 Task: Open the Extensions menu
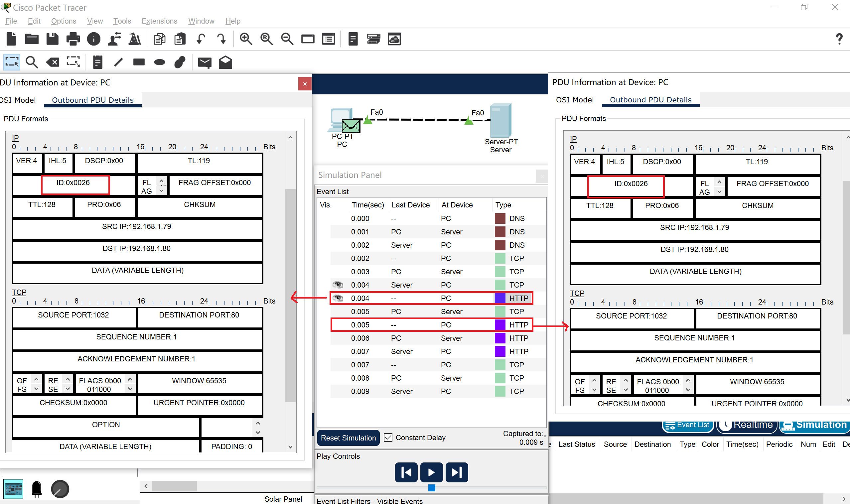(x=159, y=21)
